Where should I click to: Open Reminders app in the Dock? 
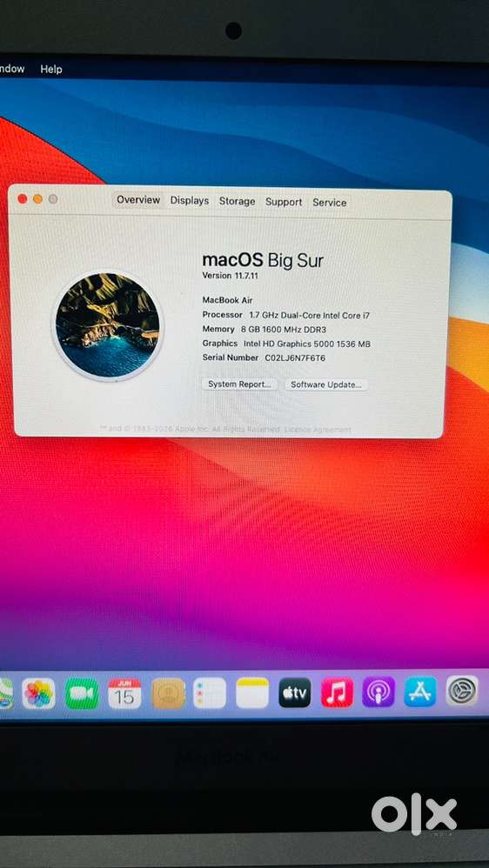(210, 693)
